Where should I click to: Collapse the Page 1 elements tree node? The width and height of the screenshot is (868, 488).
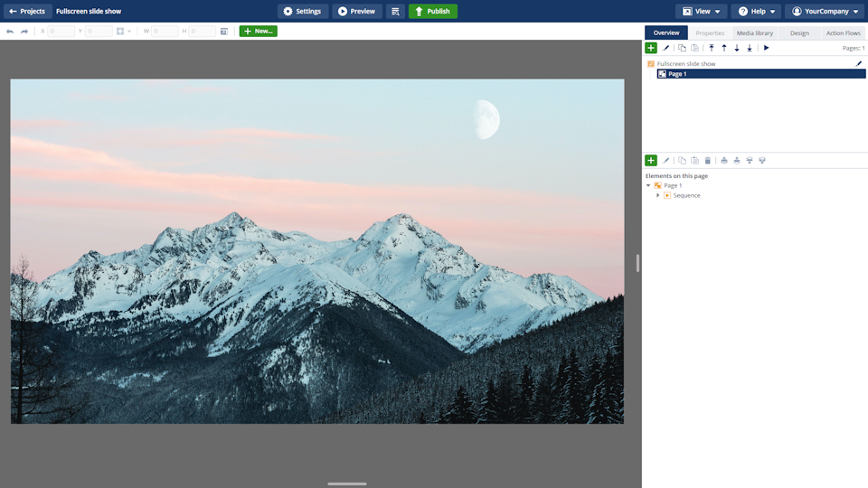point(648,185)
